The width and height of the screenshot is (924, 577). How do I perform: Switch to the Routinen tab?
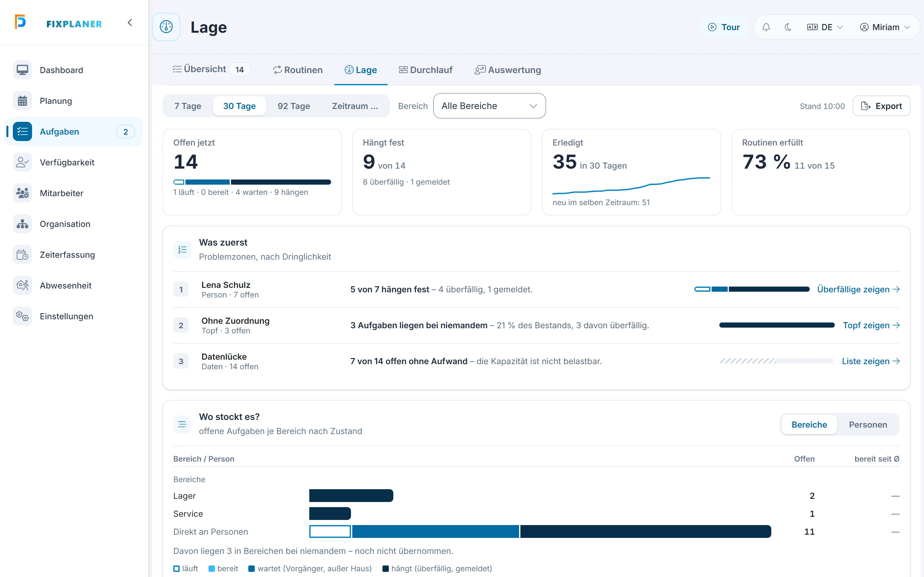click(297, 70)
